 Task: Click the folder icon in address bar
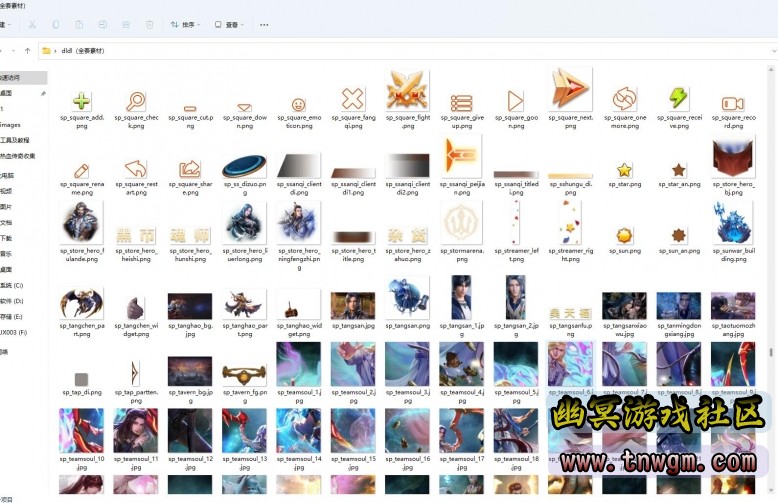[x=46, y=51]
